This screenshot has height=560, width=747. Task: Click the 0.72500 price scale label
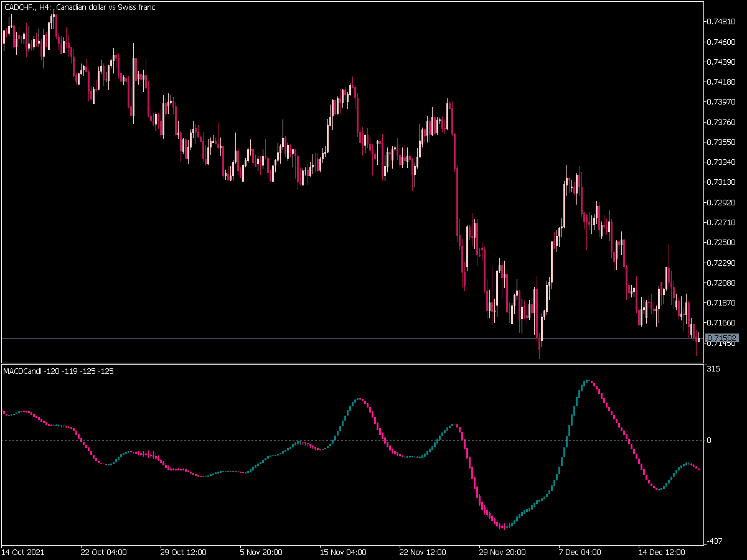coord(720,242)
